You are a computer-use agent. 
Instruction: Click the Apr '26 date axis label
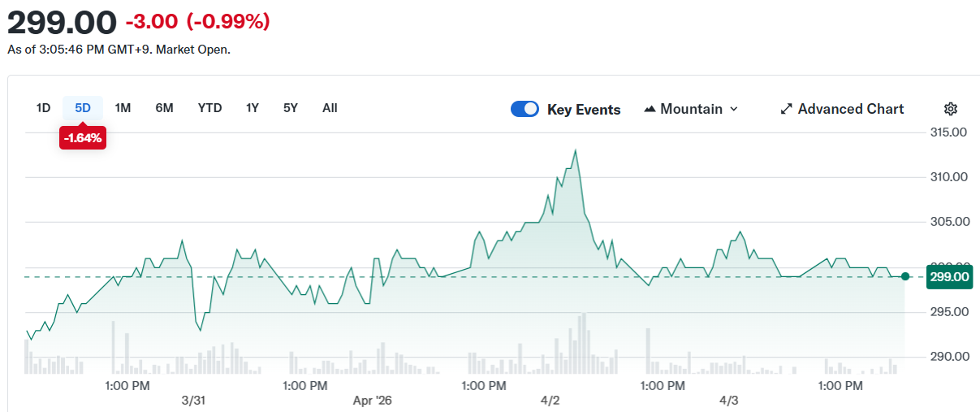coord(373,401)
